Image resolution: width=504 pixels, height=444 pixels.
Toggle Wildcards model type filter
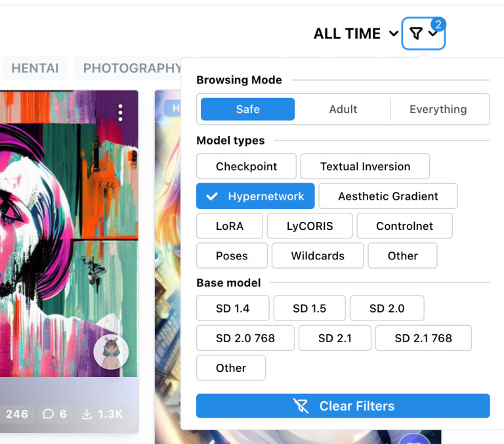coord(318,255)
